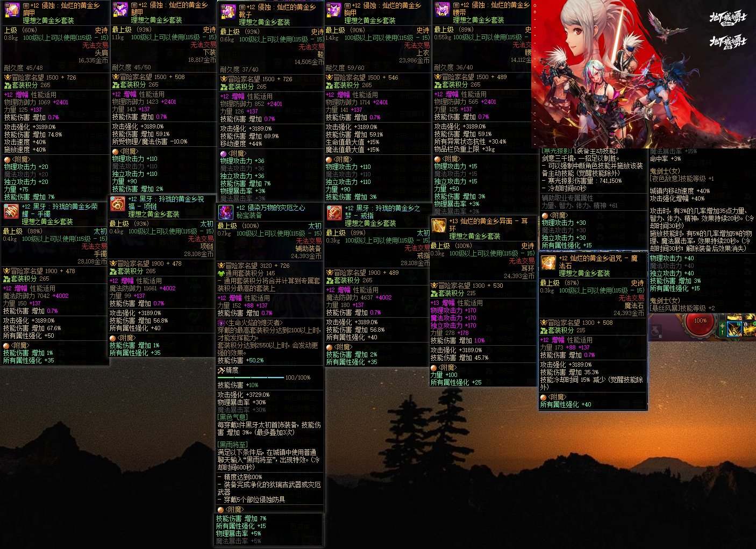Click the [黑雨将至] effect heading
The width and height of the screenshot is (756, 549).
232,445
